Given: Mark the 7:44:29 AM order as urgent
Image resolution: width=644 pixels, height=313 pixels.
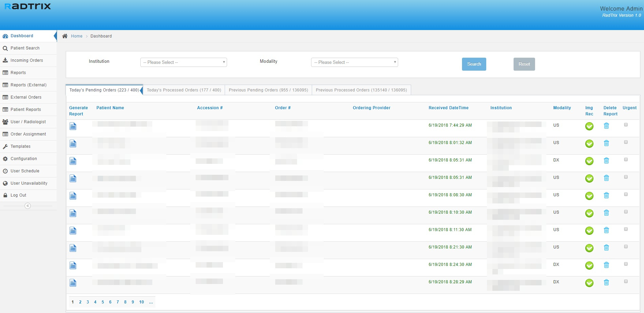Looking at the screenshot, I should click(626, 125).
